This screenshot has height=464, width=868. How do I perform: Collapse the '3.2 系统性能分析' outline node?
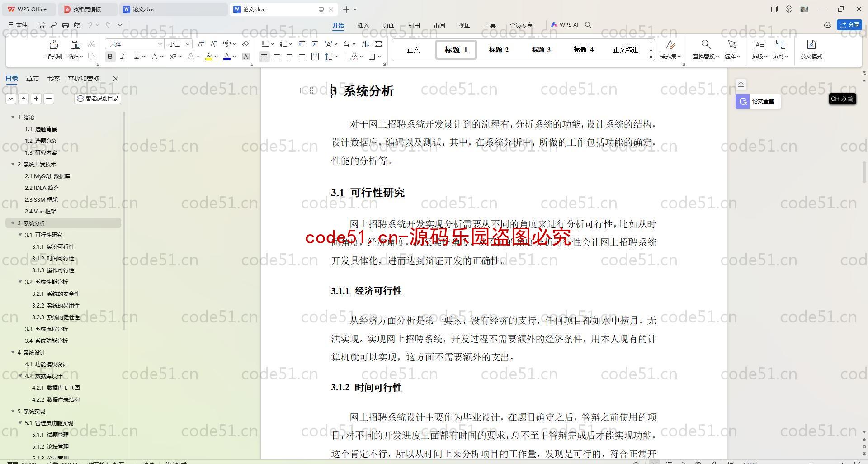20,282
